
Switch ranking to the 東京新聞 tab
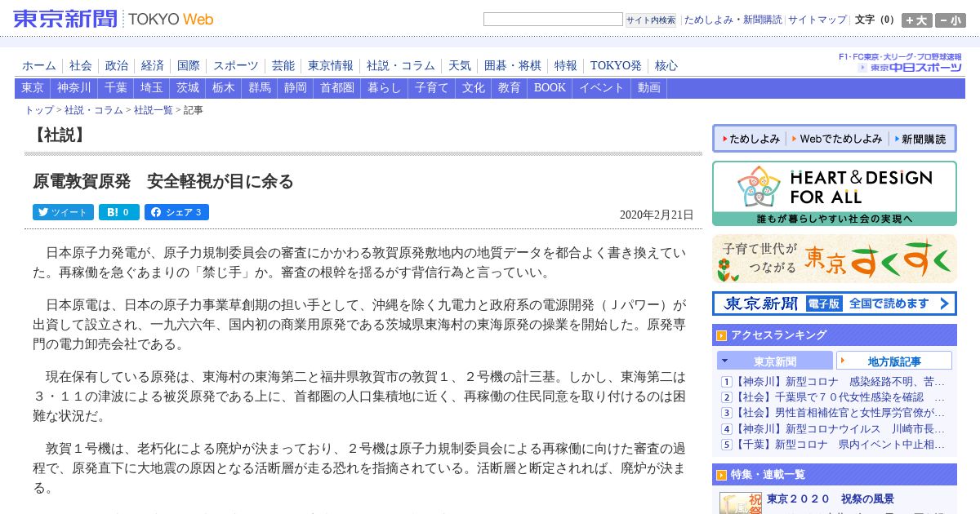(x=775, y=361)
